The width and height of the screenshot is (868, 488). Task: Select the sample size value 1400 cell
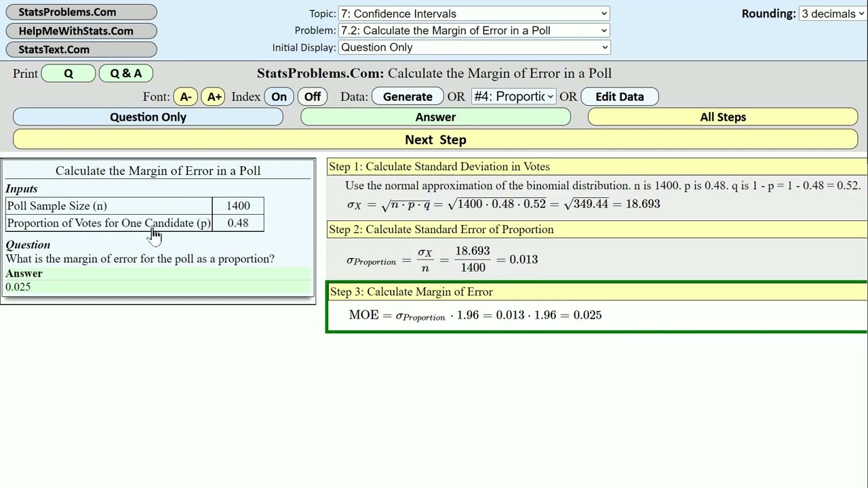click(x=238, y=205)
